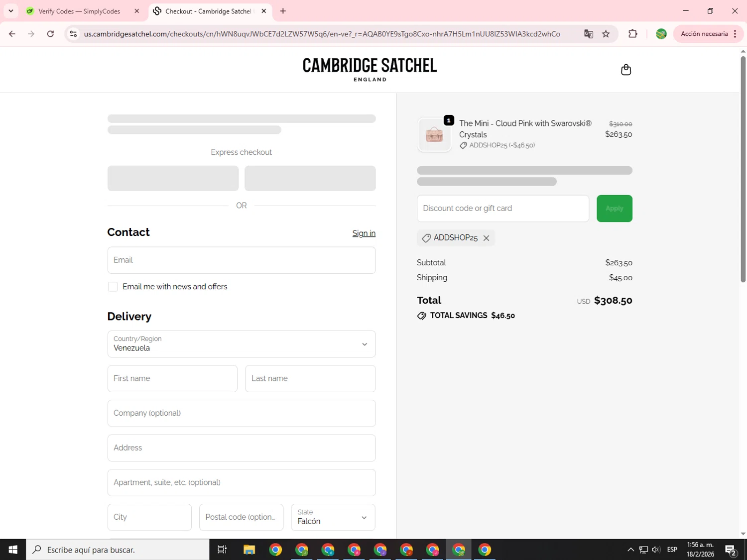This screenshot has height=560, width=747.
Task: Click the ESP language indicator
Action: point(672,550)
